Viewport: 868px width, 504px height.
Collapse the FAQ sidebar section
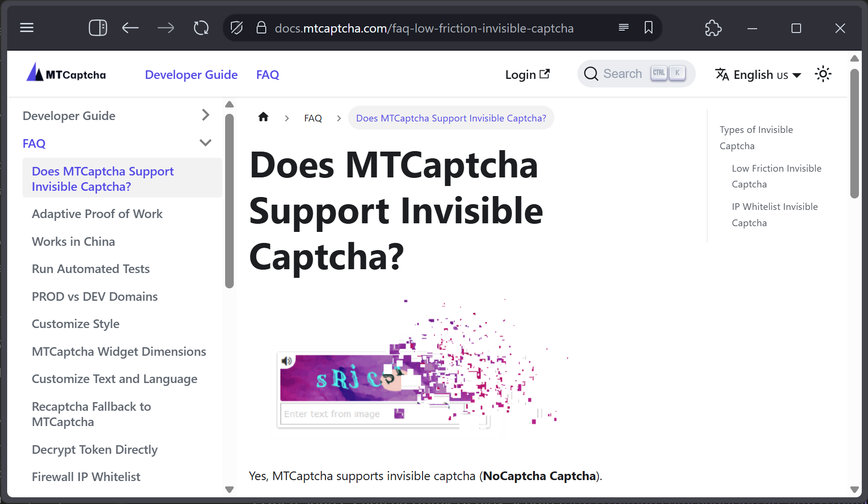click(206, 142)
